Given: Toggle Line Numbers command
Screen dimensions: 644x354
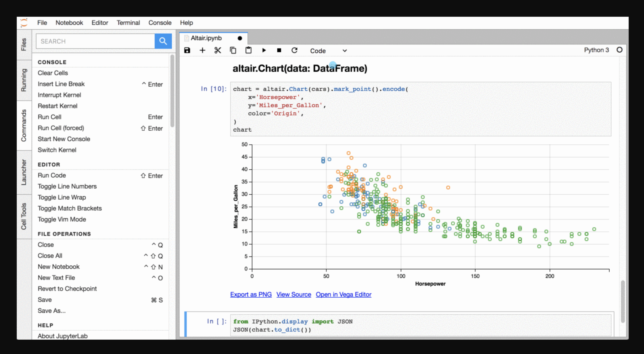Looking at the screenshot, I should point(67,186).
